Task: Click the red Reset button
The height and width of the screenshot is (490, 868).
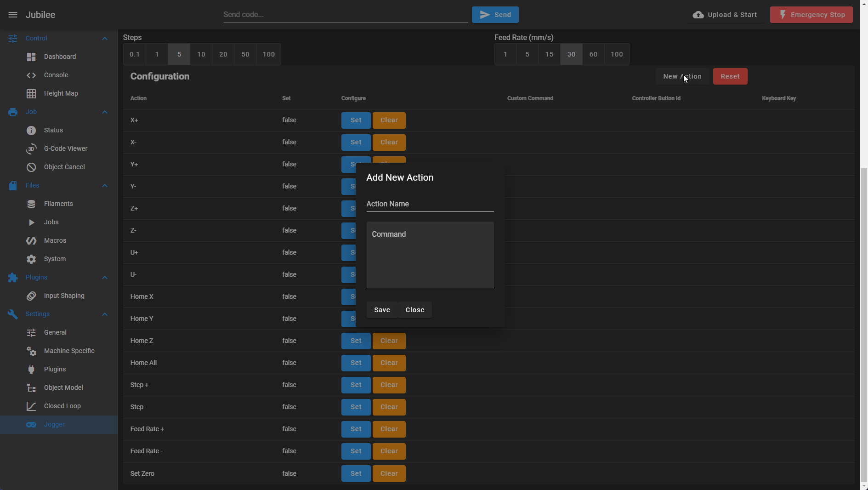Action: click(730, 76)
